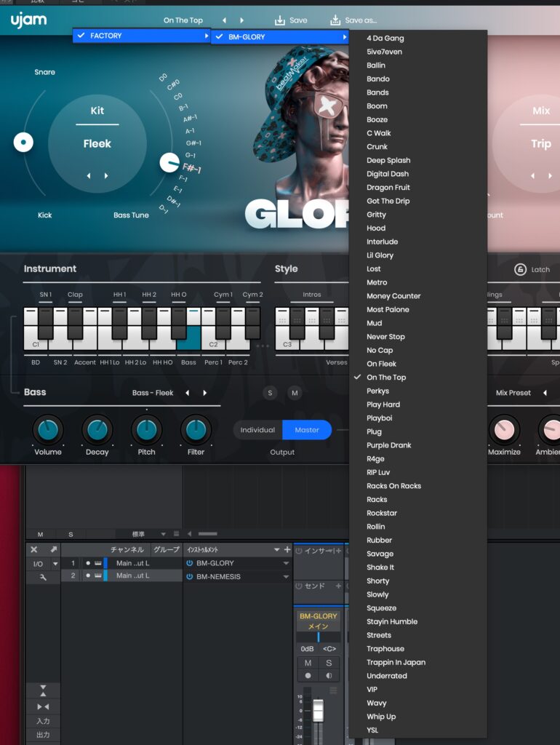Switch output to Individual
Image resolution: width=560 pixels, height=745 pixels.
[x=257, y=430]
